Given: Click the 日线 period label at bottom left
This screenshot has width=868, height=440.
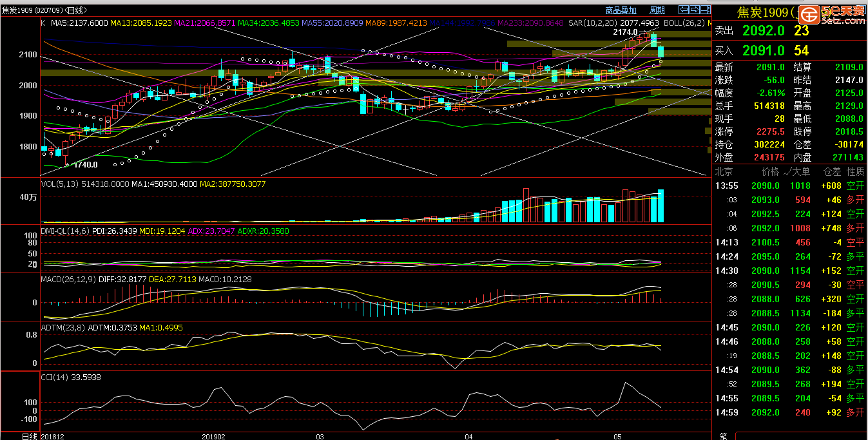Looking at the screenshot, I should tap(30, 436).
